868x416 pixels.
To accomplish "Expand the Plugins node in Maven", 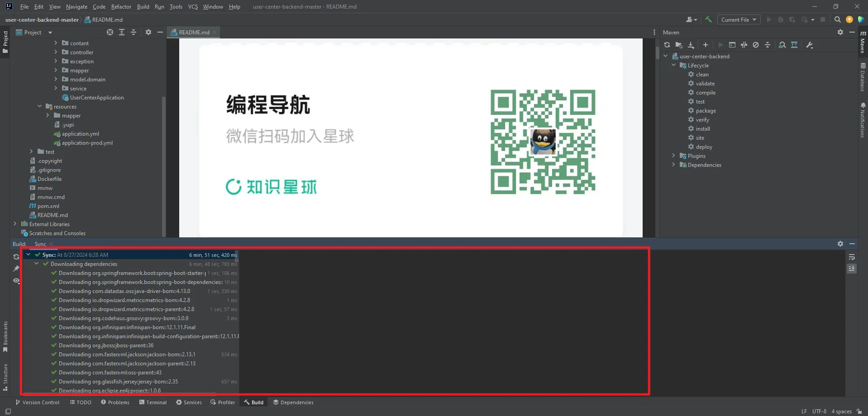I will [674, 156].
